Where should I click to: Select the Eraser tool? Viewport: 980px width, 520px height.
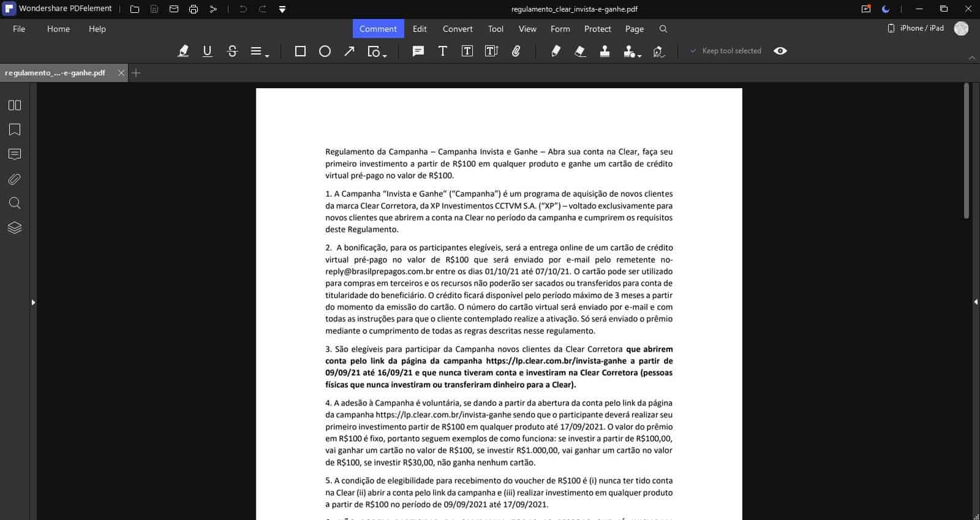[580, 51]
